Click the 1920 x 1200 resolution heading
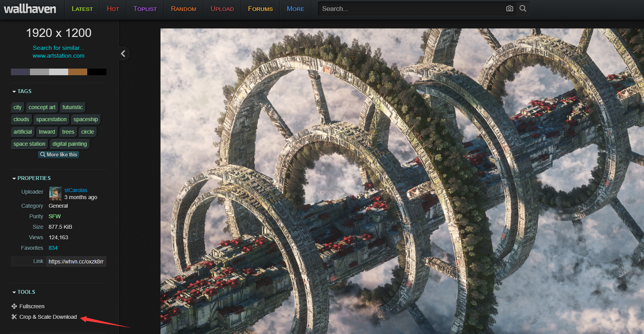The image size is (644, 334). [x=59, y=33]
